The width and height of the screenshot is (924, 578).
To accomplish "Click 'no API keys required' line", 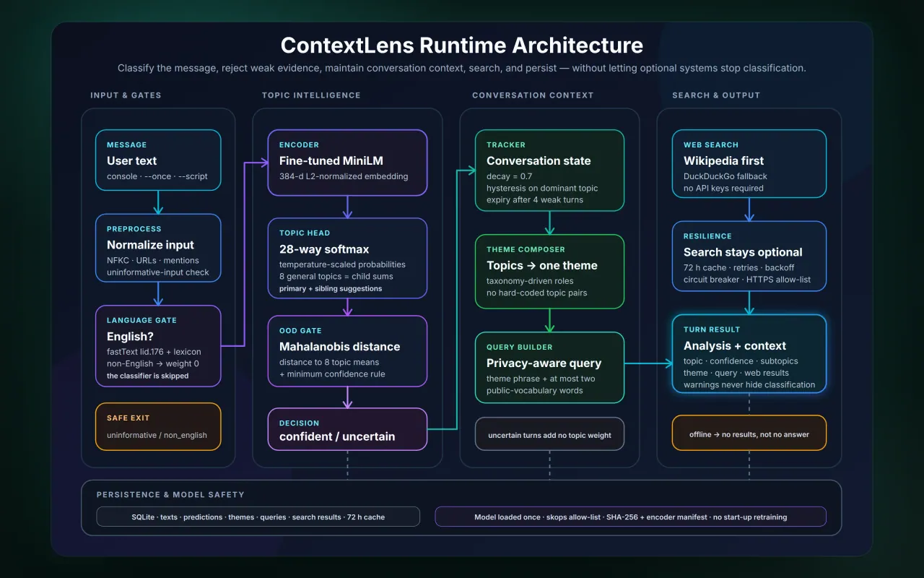I will tap(723, 189).
